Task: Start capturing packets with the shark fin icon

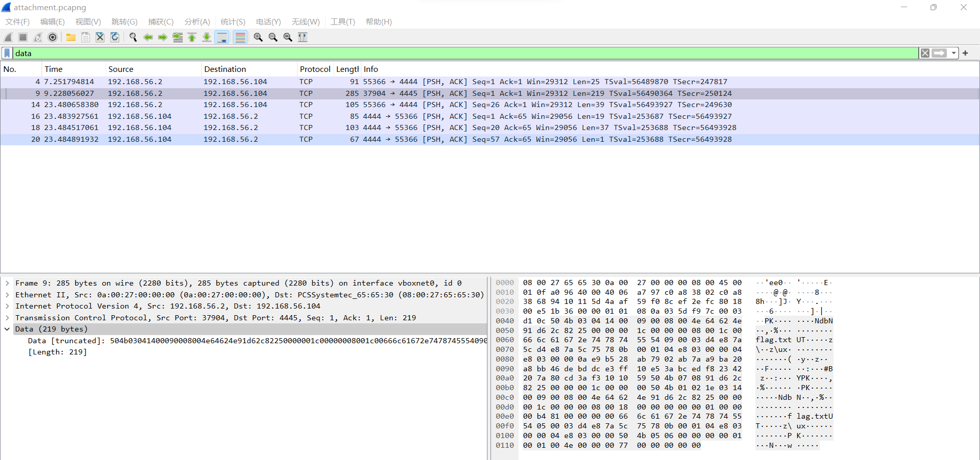Action: click(8, 37)
